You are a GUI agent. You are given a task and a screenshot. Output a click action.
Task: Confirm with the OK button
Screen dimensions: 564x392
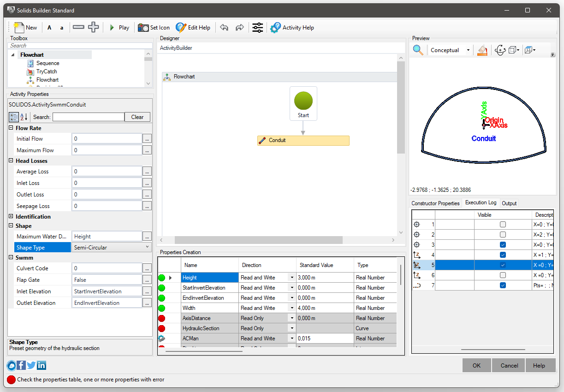point(476,366)
